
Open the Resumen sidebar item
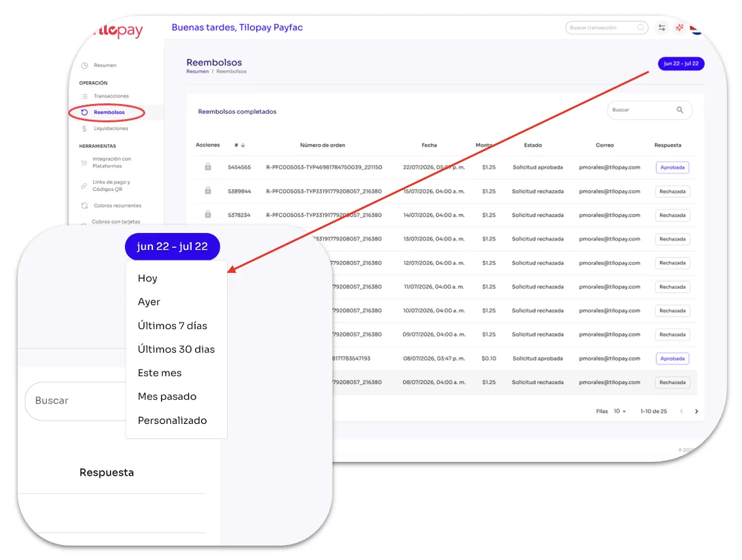click(x=105, y=65)
